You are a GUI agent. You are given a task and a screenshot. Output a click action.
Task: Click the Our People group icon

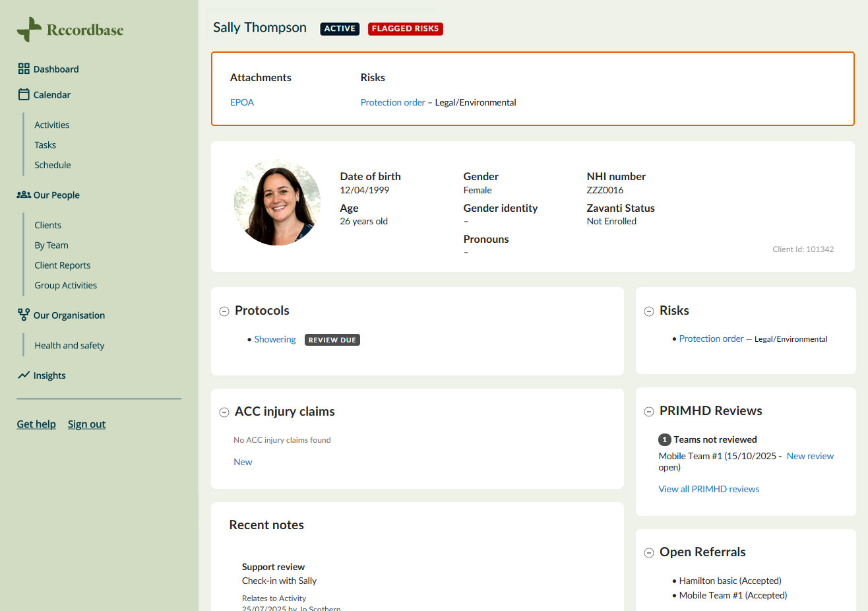click(x=24, y=195)
